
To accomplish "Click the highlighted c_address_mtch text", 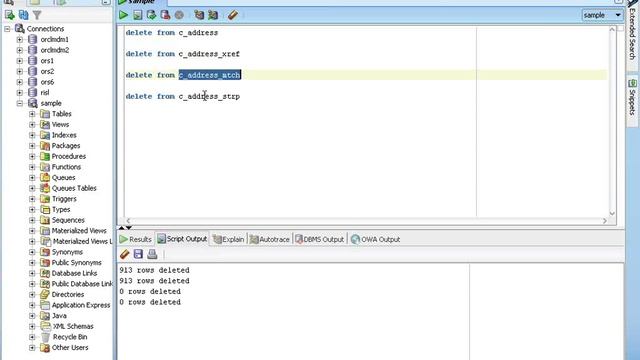I will (x=210, y=75).
